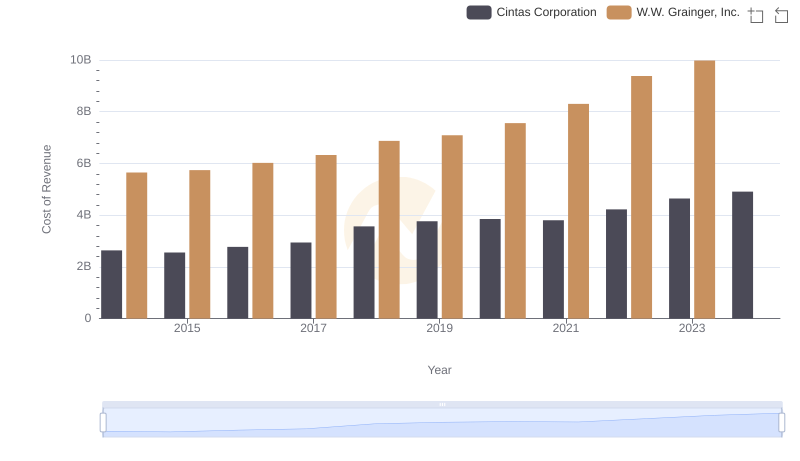Click the Cost of Revenue axis title
Screen dimensions: 800x461
coord(46,189)
